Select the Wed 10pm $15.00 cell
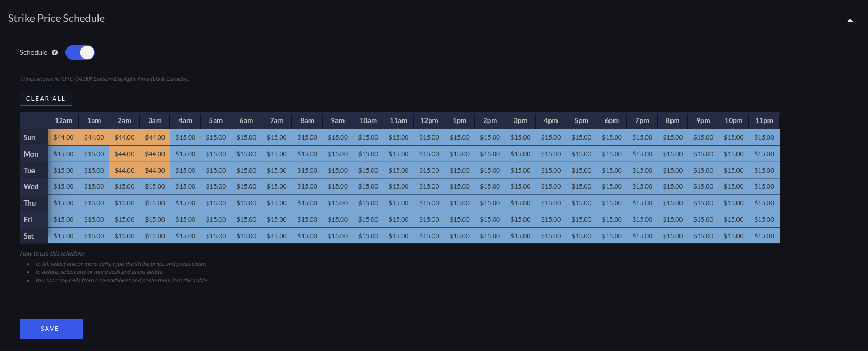Screen dimensions: 868x351 734,186
